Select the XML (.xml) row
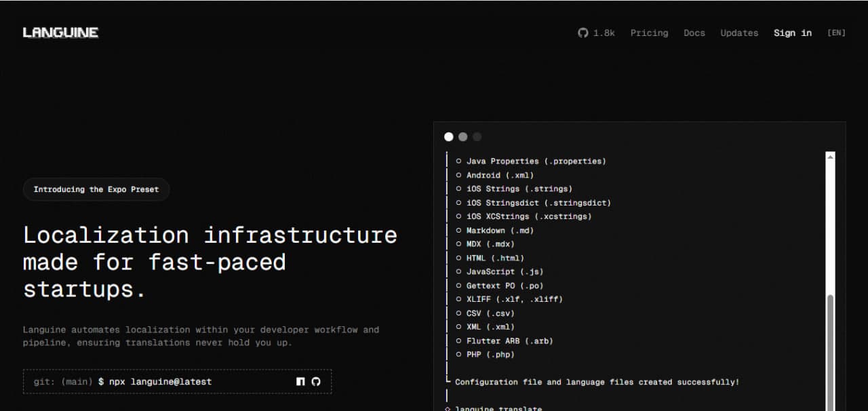The height and width of the screenshot is (411, 868). pos(485,327)
